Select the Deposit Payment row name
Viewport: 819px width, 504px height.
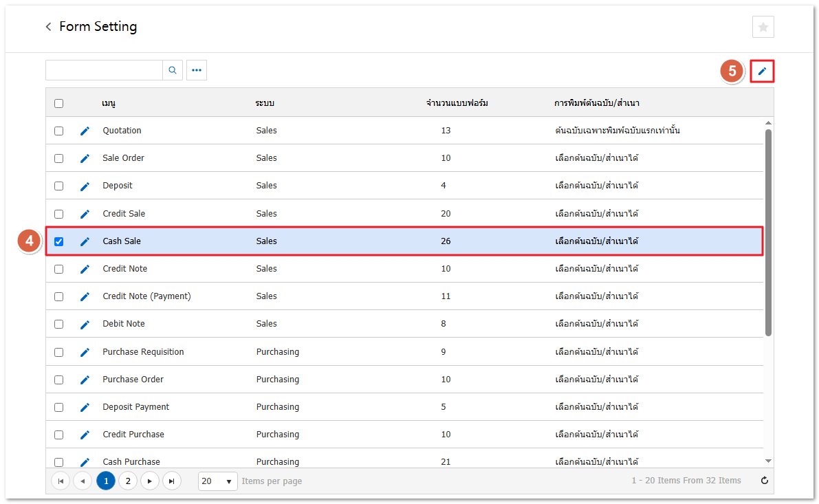pyautogui.click(x=135, y=407)
